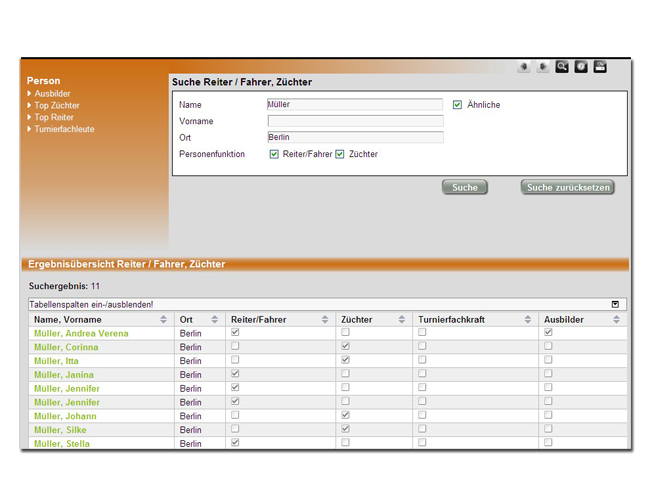Image resolution: width=650 pixels, height=504 pixels.
Task: Toggle the Ähnliche checkbox
Action: pyautogui.click(x=457, y=104)
